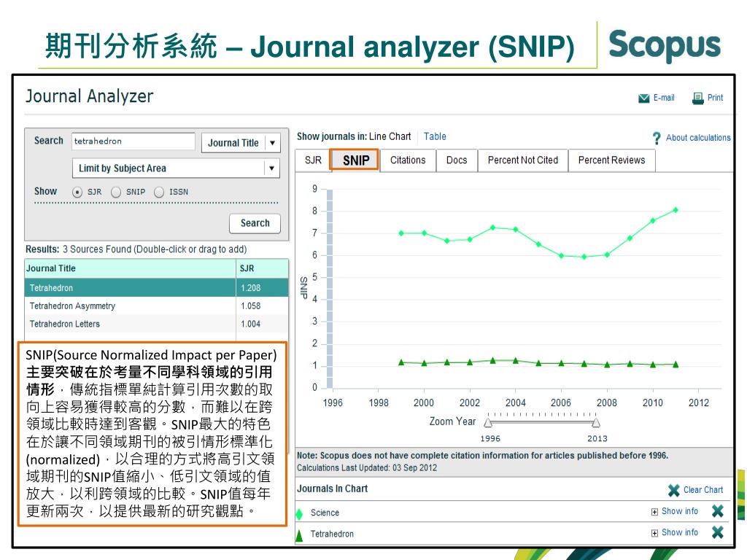Click the Clear Chart X icon

pyautogui.click(x=673, y=490)
